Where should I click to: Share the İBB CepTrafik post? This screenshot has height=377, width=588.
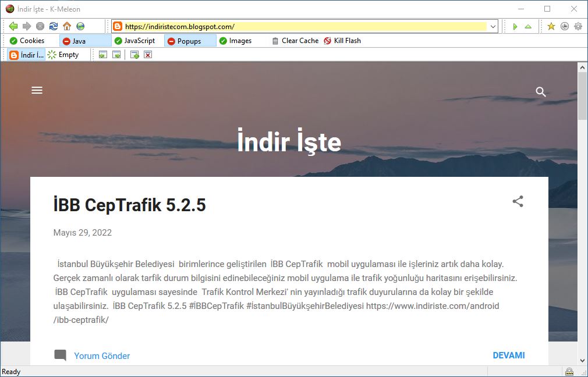click(518, 201)
